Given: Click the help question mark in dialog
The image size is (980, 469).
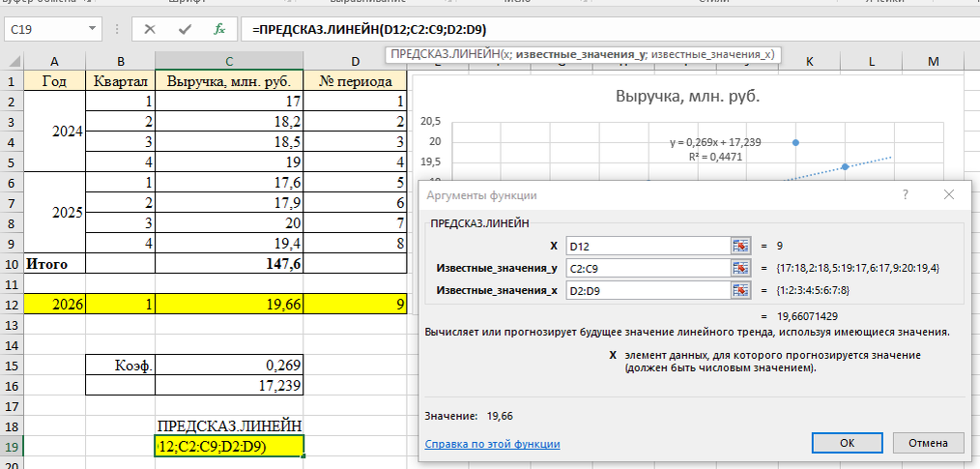Looking at the screenshot, I should pyautogui.click(x=905, y=195).
